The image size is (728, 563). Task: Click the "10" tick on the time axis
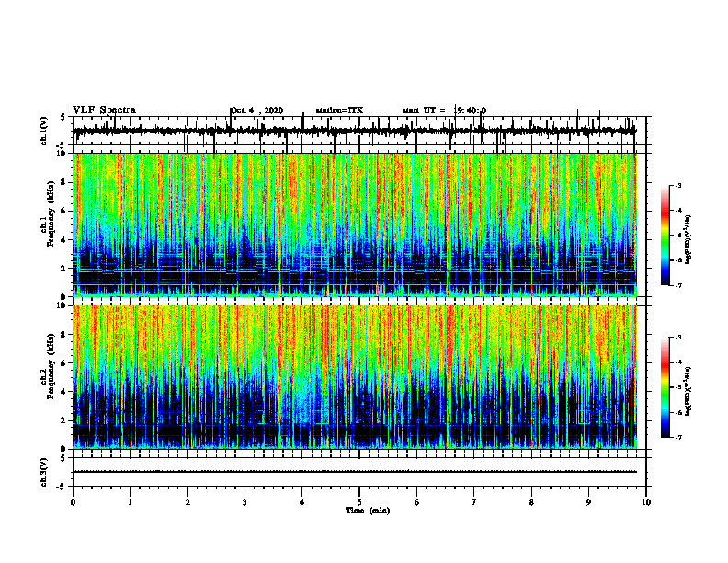[646, 502]
